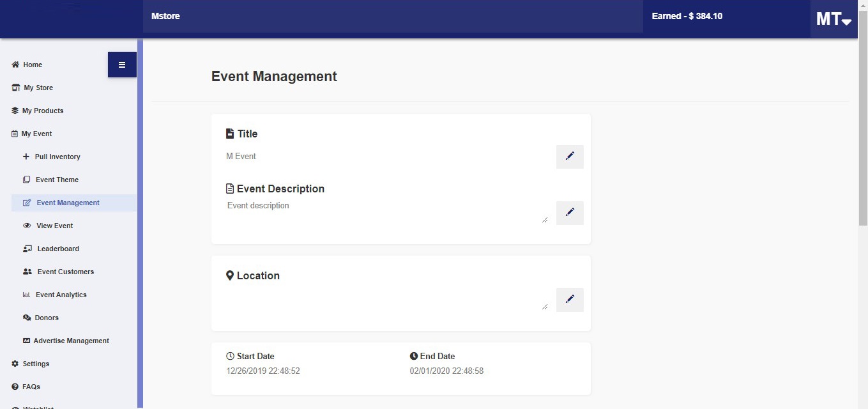
Task: Open the MT user dropdown menu
Action: (834, 19)
